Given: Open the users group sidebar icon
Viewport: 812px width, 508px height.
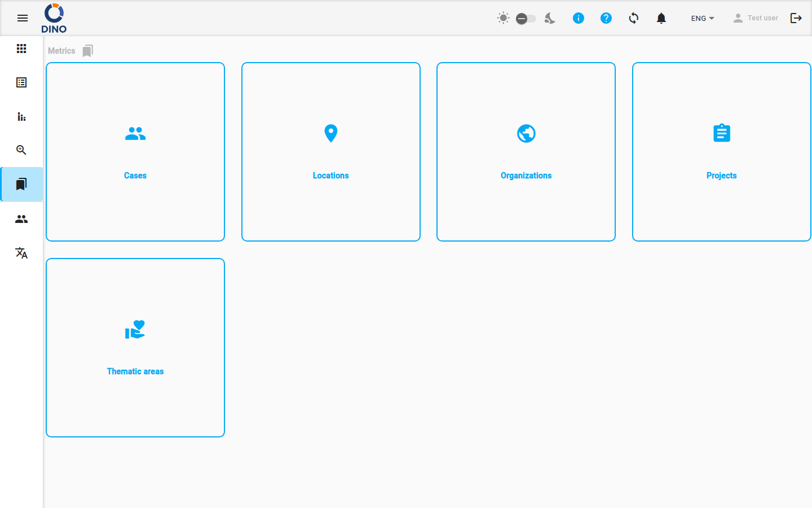Looking at the screenshot, I should coord(21,219).
